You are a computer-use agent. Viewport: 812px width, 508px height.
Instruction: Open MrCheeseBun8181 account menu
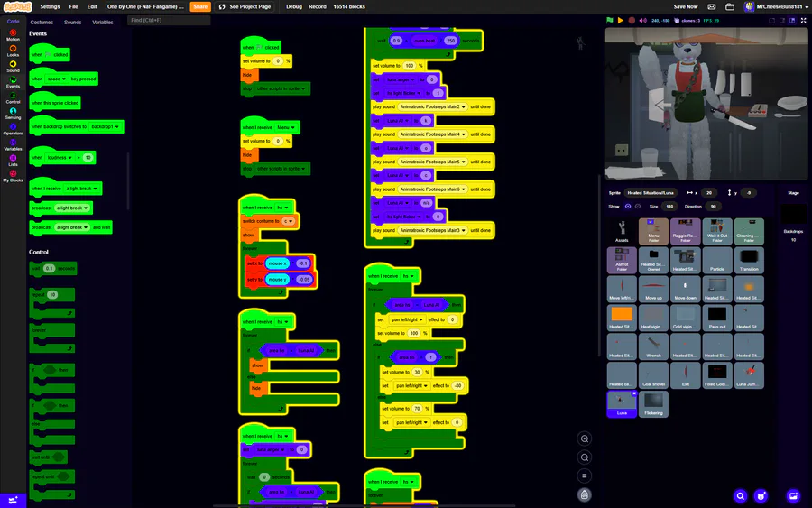click(x=776, y=6)
